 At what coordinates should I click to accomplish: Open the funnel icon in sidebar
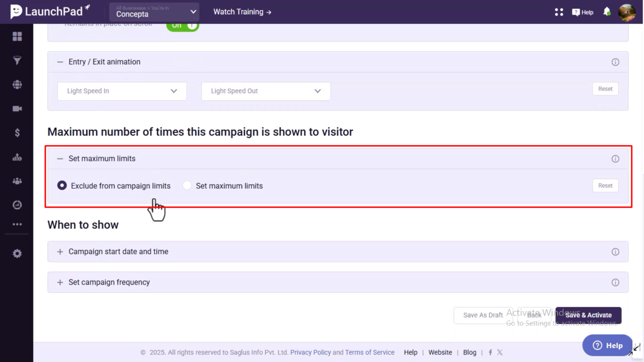[x=17, y=60]
